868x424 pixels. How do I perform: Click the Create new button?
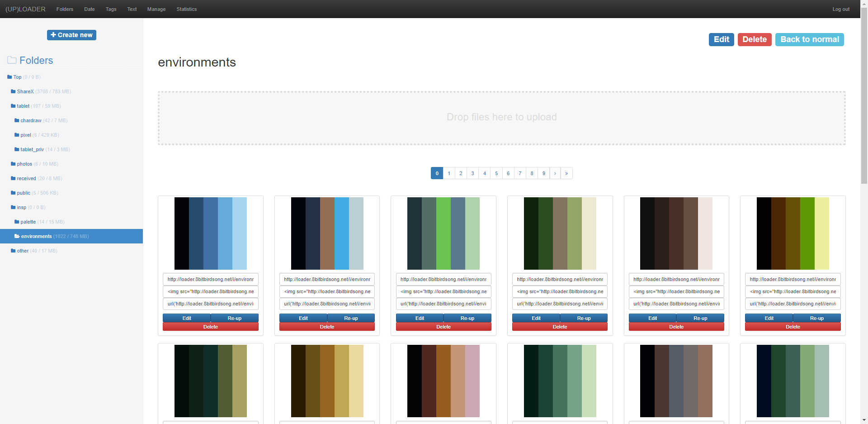click(71, 35)
